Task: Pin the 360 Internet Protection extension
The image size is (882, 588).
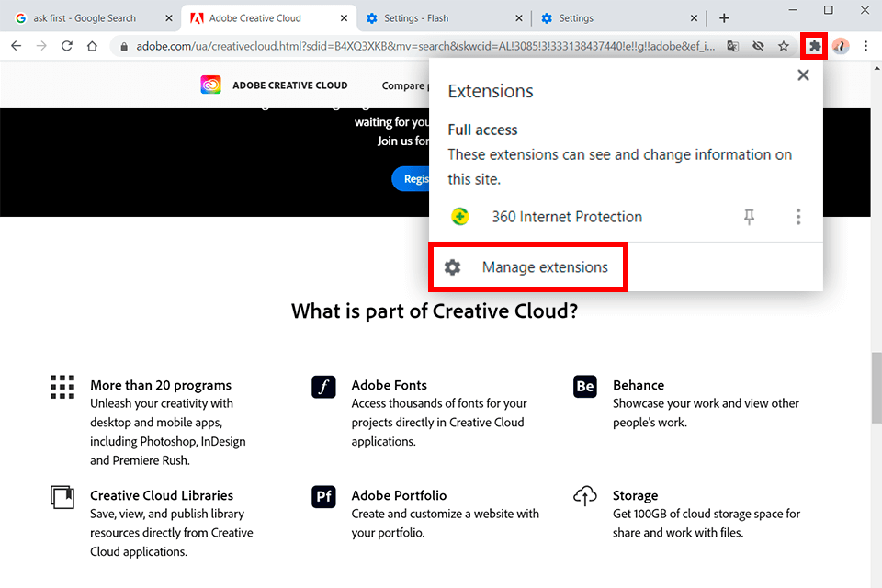Action: tap(749, 217)
